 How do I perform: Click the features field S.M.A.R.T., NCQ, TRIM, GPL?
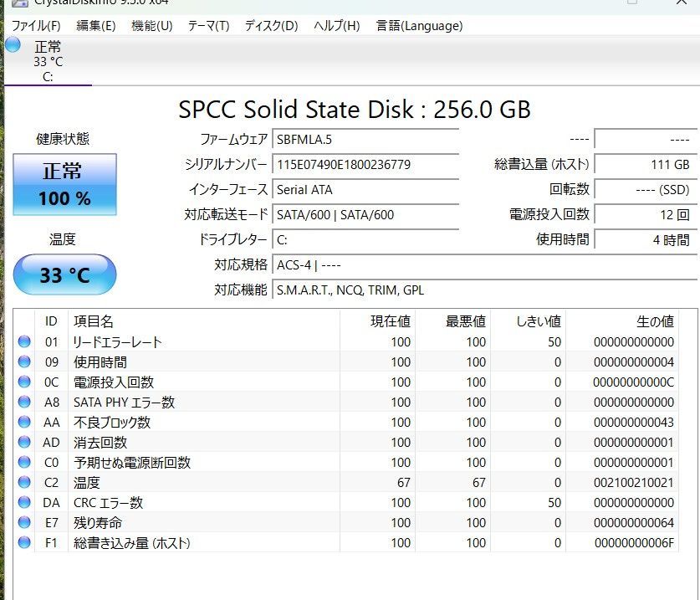(x=484, y=290)
